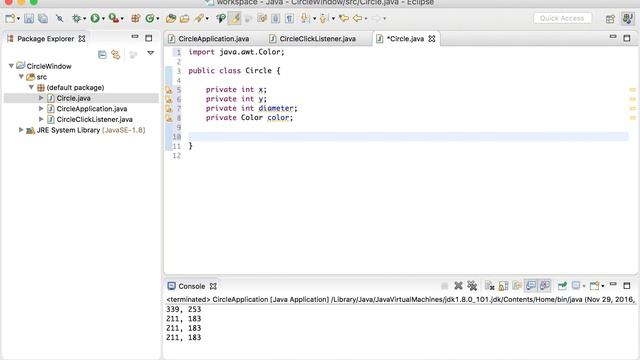640x360 pixels.
Task: Toggle Block Selection Mode icon
Action: (276, 18)
